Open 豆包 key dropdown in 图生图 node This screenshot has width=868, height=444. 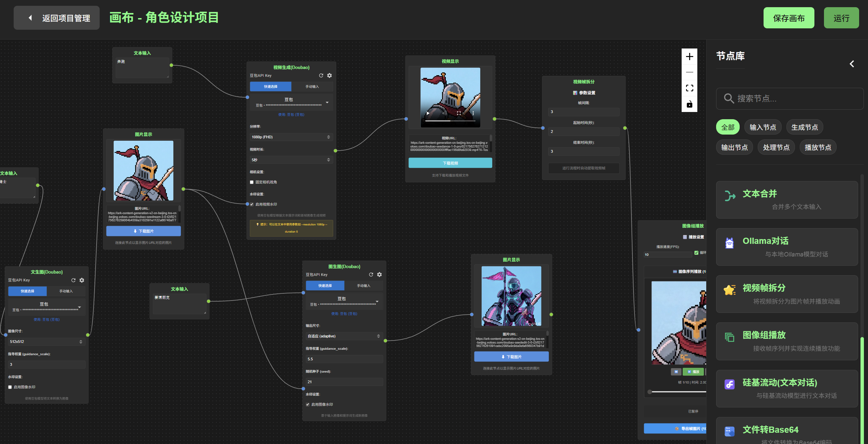coord(344,301)
